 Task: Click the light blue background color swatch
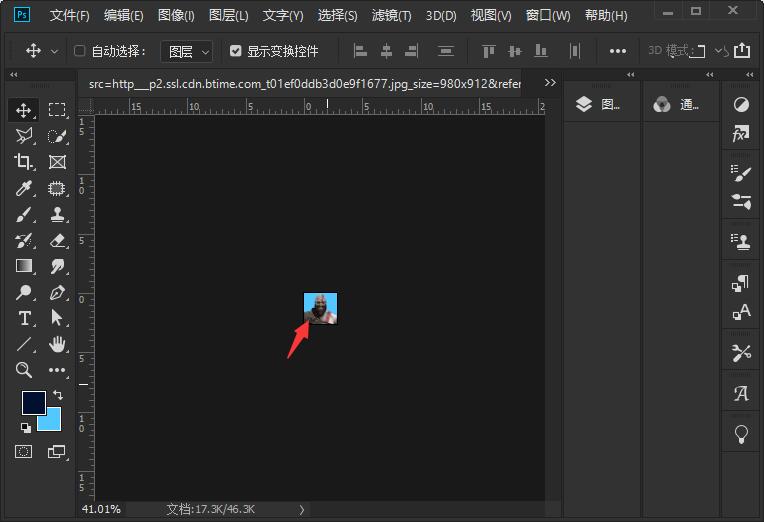point(54,423)
